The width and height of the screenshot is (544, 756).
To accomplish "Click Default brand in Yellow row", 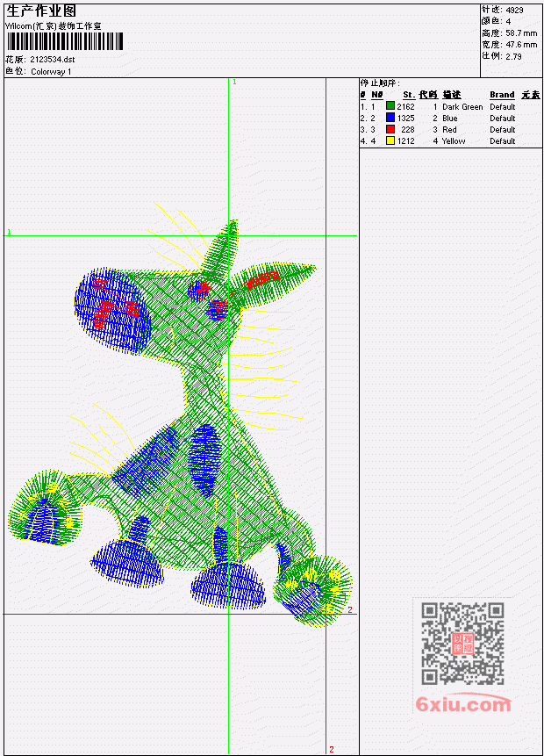I will [x=503, y=141].
